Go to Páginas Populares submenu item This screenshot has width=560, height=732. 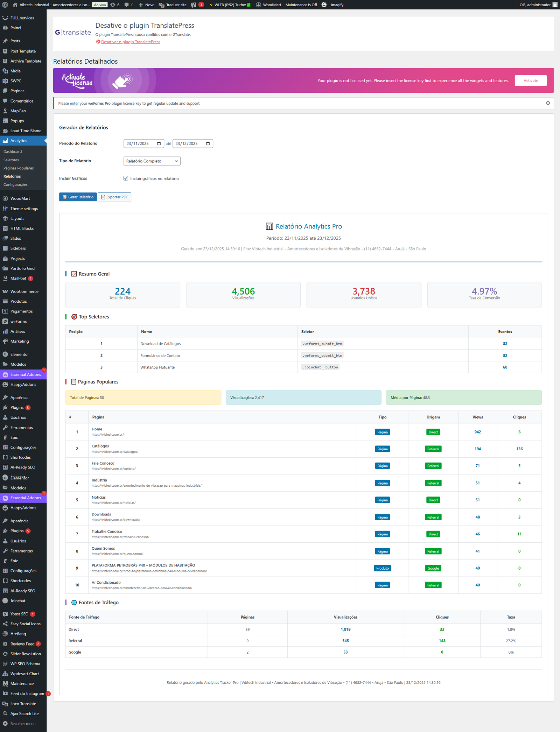(x=19, y=168)
